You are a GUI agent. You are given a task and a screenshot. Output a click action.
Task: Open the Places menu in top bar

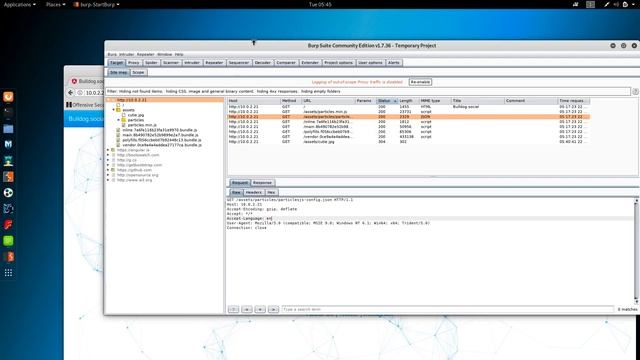click(x=56, y=4)
